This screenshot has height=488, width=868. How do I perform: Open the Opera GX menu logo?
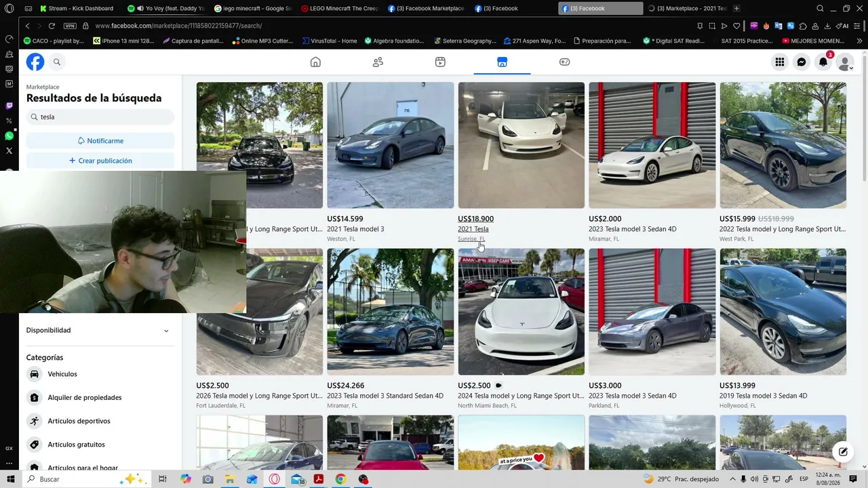(9, 8)
